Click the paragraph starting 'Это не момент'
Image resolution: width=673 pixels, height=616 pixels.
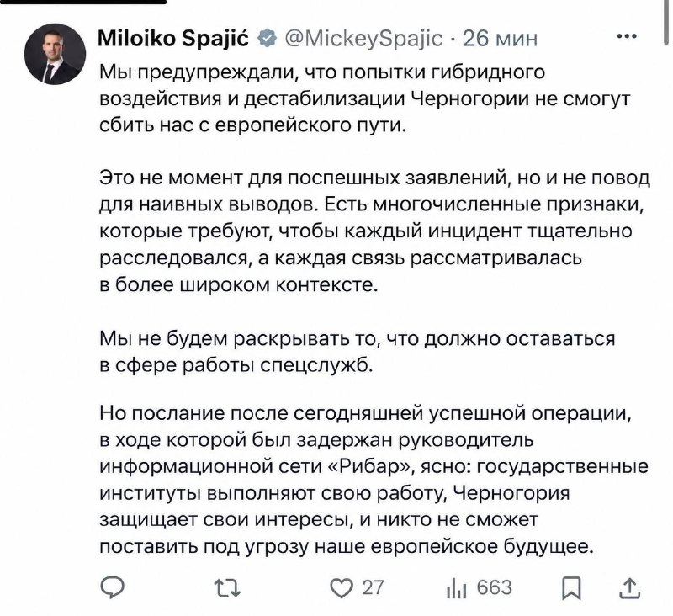(374, 231)
